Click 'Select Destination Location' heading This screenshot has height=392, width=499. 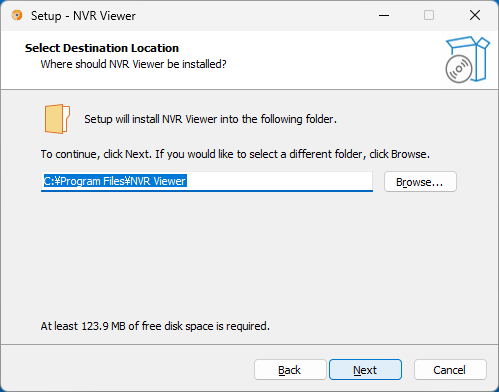(102, 48)
